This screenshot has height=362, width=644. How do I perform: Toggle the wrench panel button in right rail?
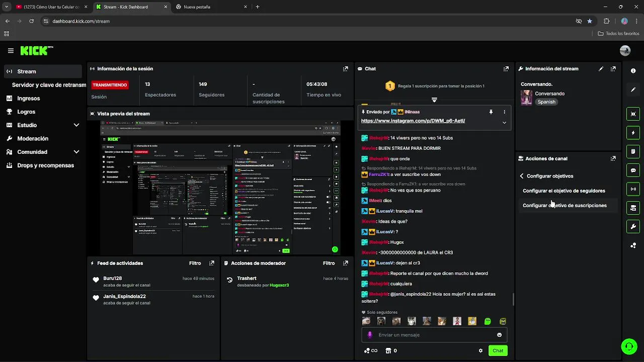[x=633, y=226]
